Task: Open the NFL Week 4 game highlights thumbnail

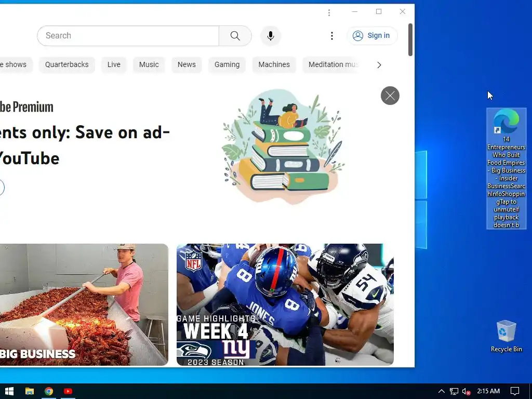Action: pos(285,304)
